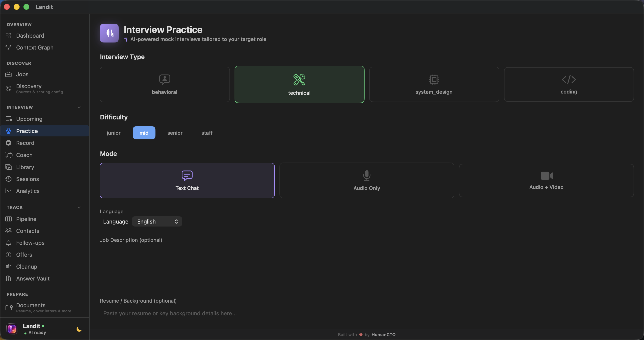The height and width of the screenshot is (340, 644).
Task: Select the system_design interview type
Action: point(434,84)
